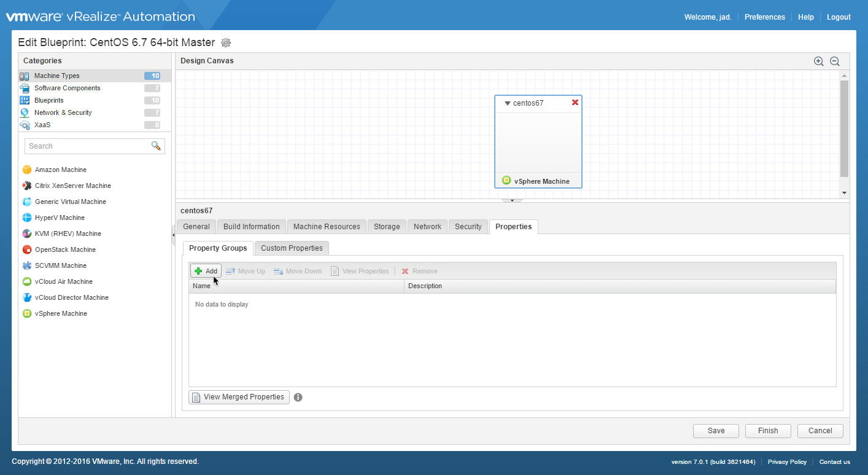The height and width of the screenshot is (475, 868).
Task: Click the KVM (RHEV) Machine icon
Action: pos(27,234)
